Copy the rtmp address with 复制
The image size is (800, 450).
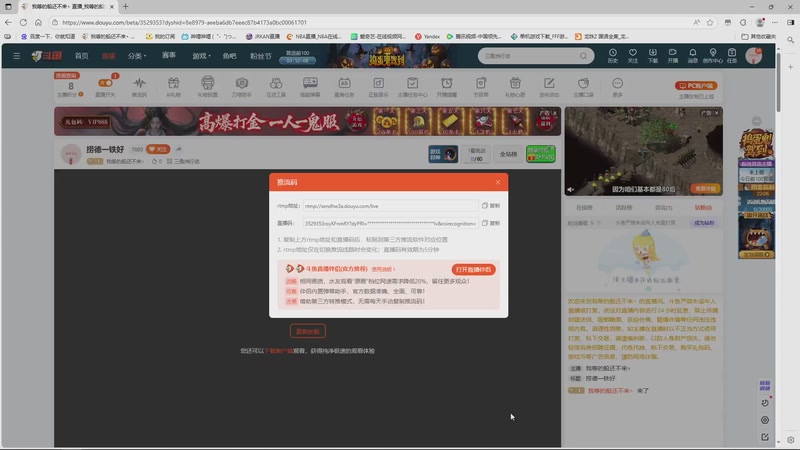click(x=491, y=206)
